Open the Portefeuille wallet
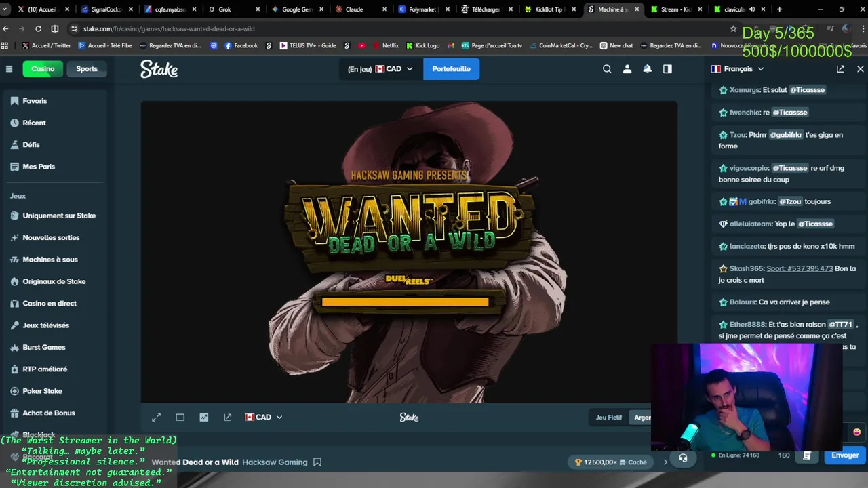868x488 pixels. pyautogui.click(x=451, y=68)
